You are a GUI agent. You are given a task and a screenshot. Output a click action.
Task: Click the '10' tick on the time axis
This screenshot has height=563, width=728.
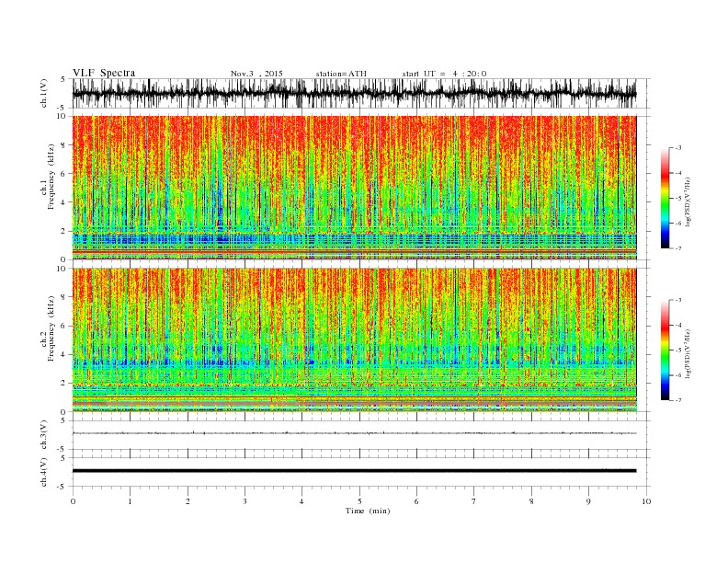click(646, 501)
